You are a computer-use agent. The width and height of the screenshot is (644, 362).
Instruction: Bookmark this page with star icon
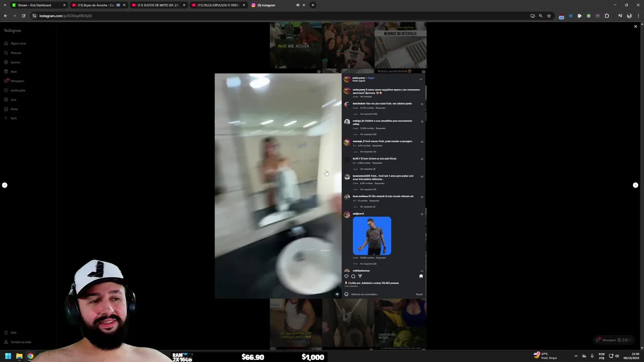tap(549, 16)
